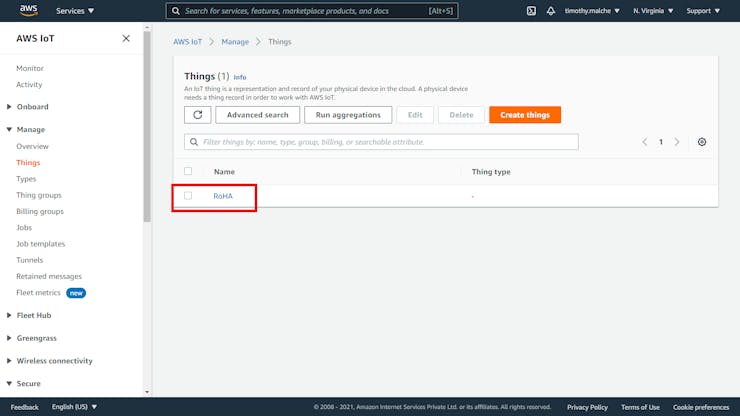
Task: Open Cookie preferences link
Action: tap(701, 407)
